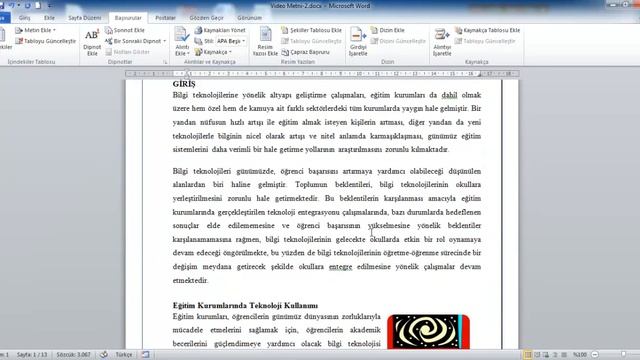Click the spelling check icon in status bar
Viewport: 640px width, 360px height.
point(104,355)
